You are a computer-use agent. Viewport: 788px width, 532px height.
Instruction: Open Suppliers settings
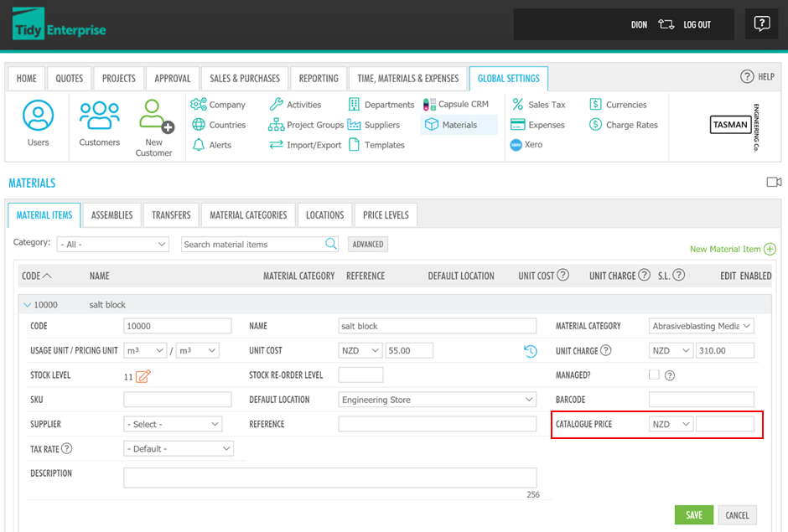tap(374, 125)
